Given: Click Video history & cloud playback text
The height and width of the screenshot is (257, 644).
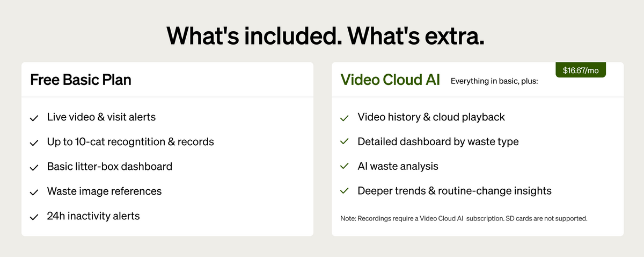Looking at the screenshot, I should click(431, 117).
